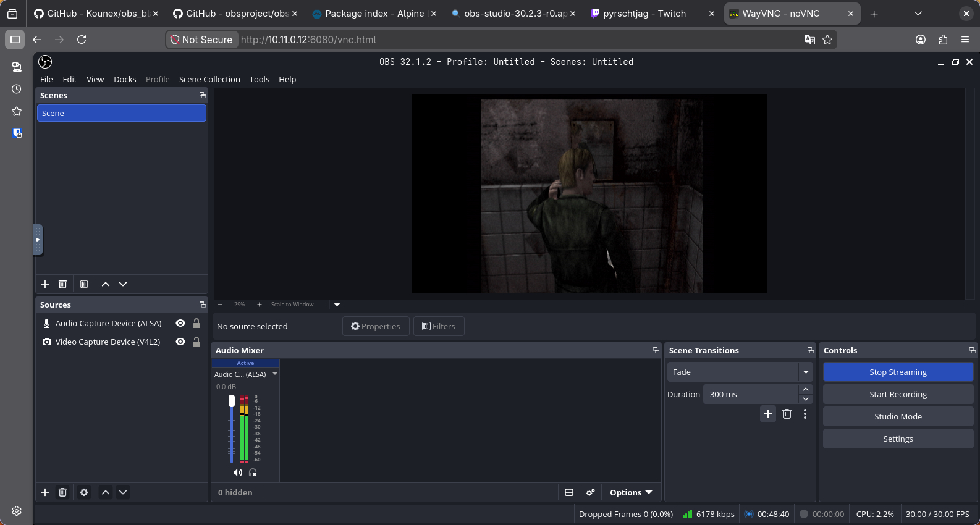
Task: Switch audio mixer layout icon
Action: coord(569,492)
